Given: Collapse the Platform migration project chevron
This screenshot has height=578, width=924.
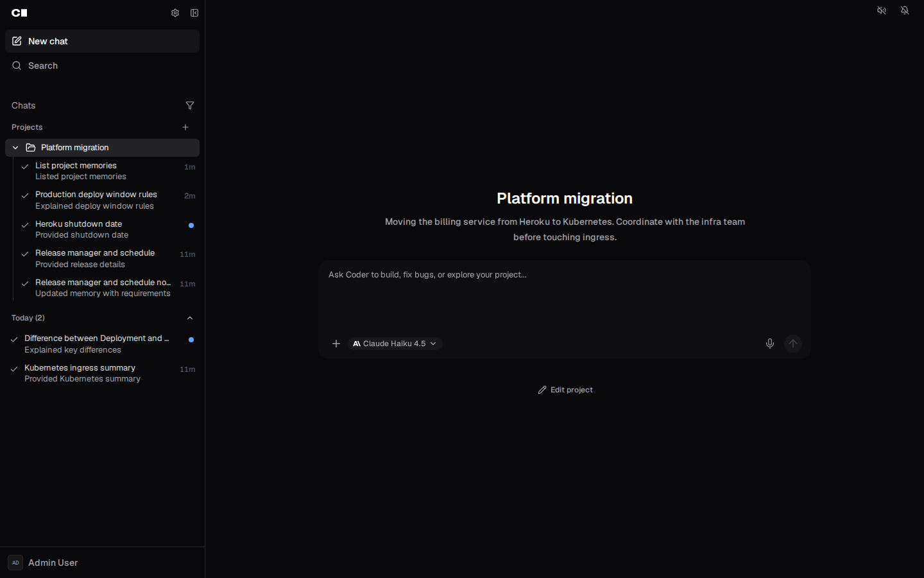Looking at the screenshot, I should pos(15,148).
